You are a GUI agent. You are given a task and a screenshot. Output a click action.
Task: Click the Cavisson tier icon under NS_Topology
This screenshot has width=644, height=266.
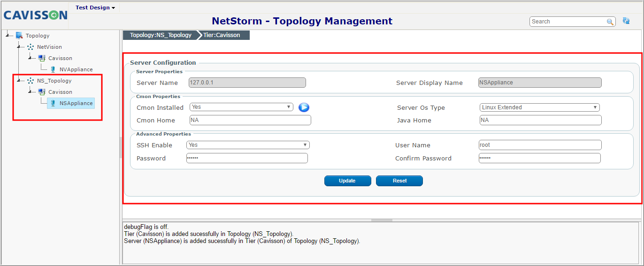[x=42, y=92]
